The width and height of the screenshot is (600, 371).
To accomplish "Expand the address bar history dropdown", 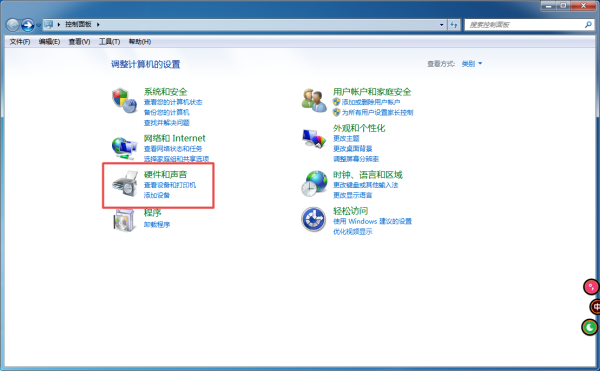I will pyautogui.click(x=442, y=24).
